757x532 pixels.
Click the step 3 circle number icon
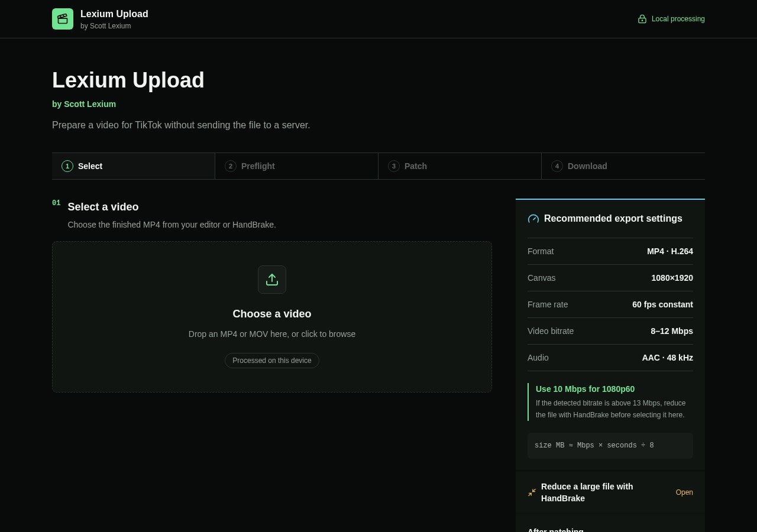click(394, 166)
